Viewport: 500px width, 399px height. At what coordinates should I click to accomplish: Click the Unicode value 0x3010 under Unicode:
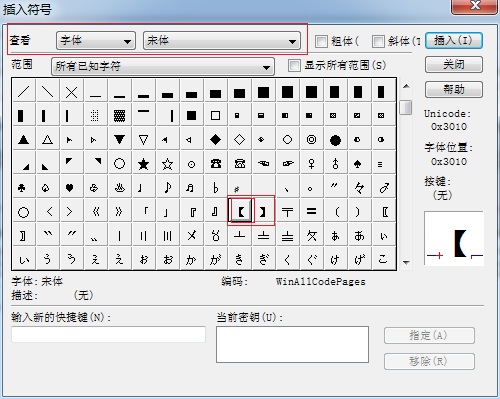click(449, 127)
